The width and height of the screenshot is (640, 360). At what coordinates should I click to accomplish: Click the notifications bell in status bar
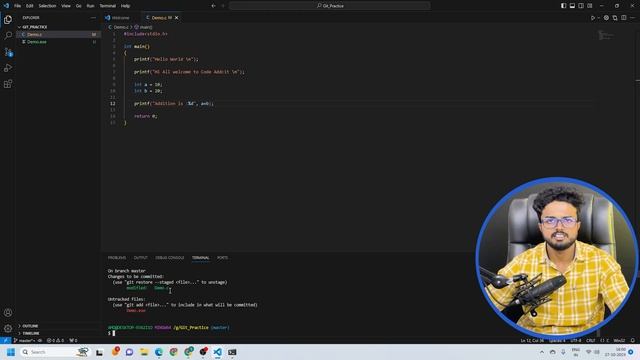633,340
